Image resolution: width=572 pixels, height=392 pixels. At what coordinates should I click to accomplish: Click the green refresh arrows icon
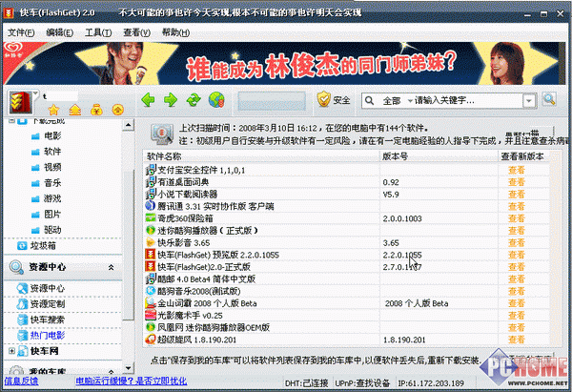pyautogui.click(x=194, y=99)
